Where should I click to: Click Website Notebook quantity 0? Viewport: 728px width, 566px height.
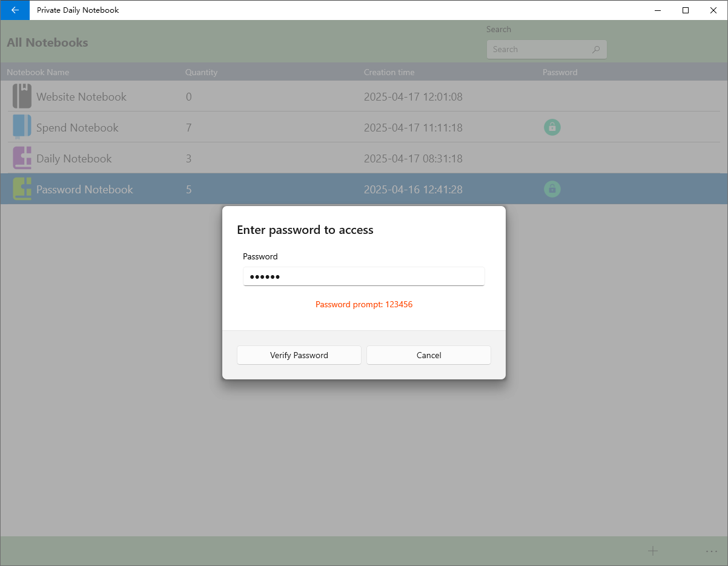tap(189, 96)
